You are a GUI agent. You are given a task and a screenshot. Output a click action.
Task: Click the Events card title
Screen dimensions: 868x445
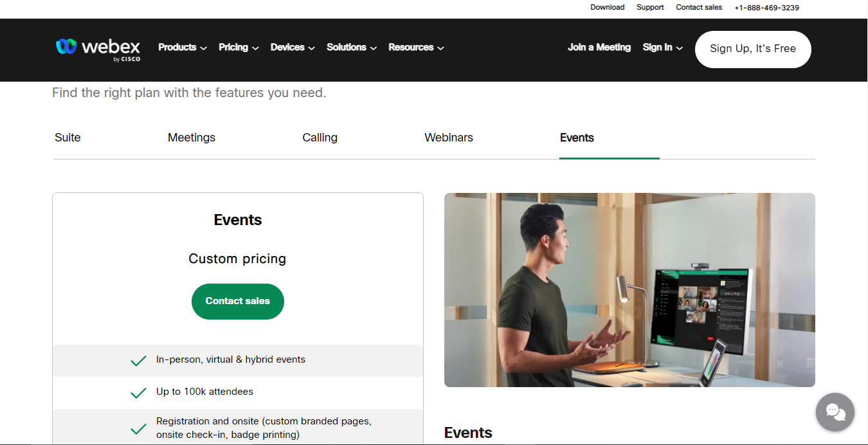coord(238,220)
